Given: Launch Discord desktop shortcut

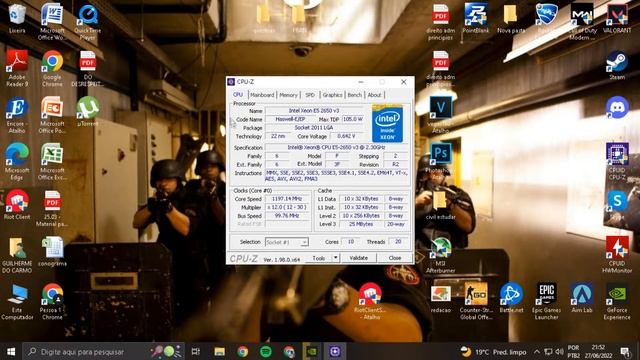Looking at the screenshot, I should (x=617, y=108).
